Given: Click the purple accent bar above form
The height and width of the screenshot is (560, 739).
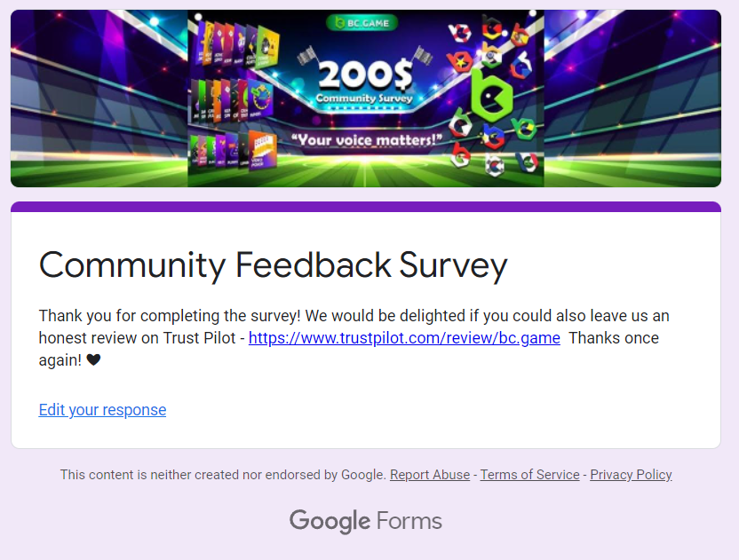Looking at the screenshot, I should [365, 207].
